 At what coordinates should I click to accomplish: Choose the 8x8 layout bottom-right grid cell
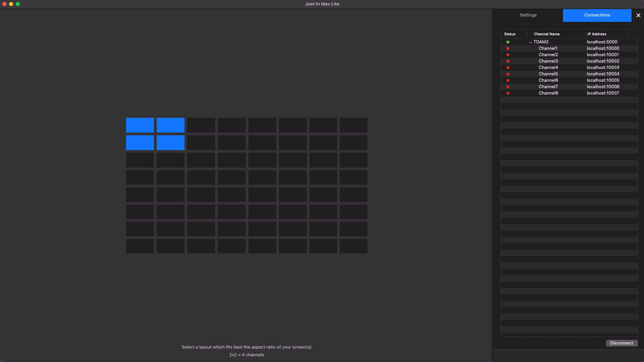[x=353, y=246]
